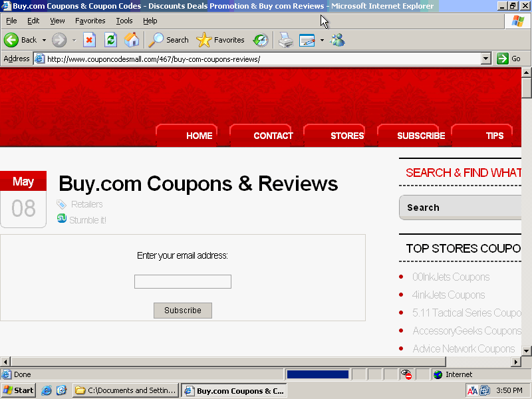Open the address bar dropdown list

(486, 59)
